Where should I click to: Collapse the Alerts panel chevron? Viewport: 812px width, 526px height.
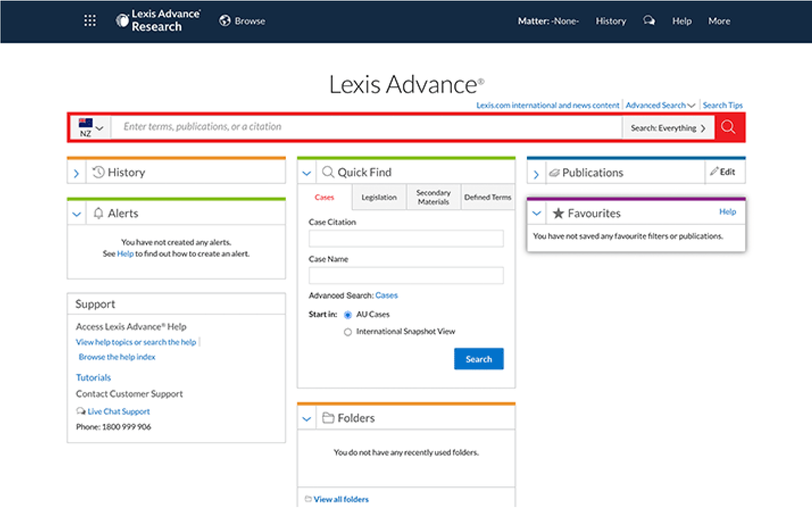76,214
